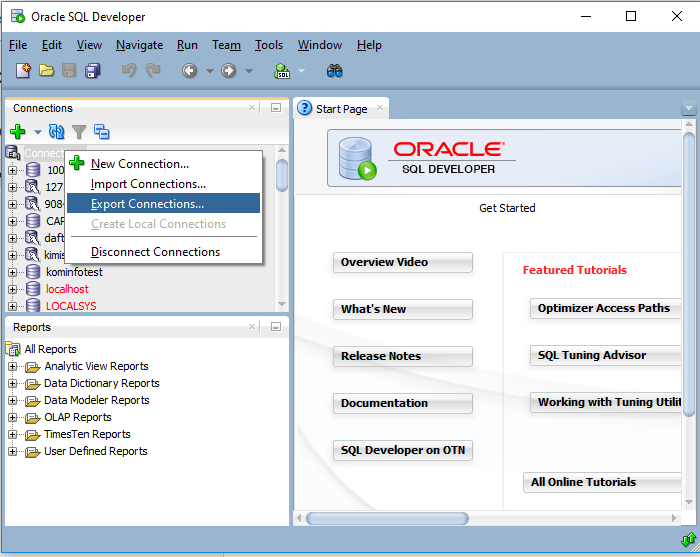Click the Connections tree scrollbar thumb
700x557 pixels.
click(282, 176)
